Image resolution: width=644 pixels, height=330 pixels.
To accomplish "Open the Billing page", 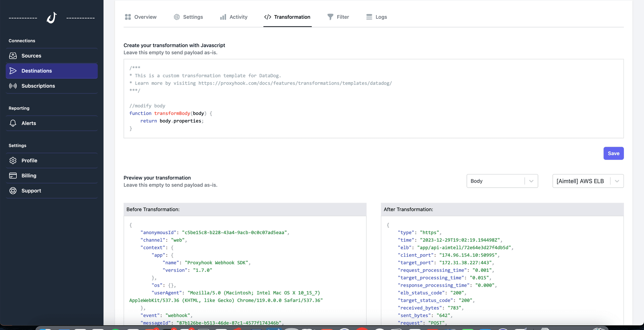I will pyautogui.click(x=52, y=176).
